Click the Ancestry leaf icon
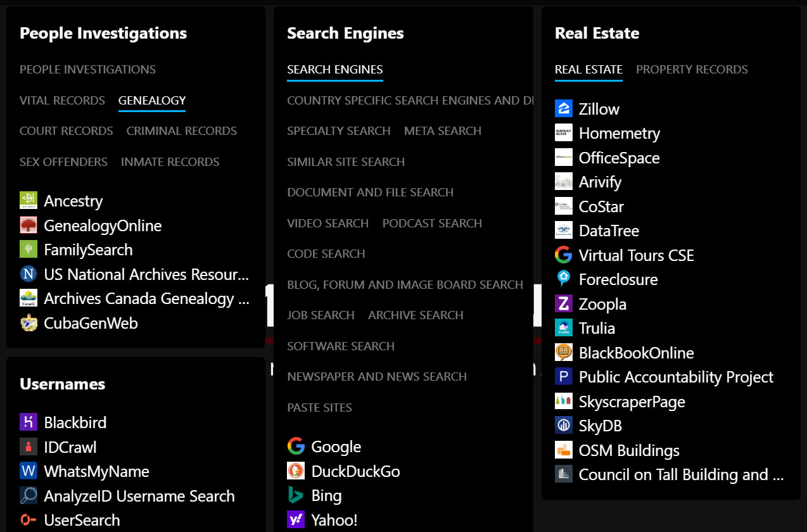 (x=29, y=201)
